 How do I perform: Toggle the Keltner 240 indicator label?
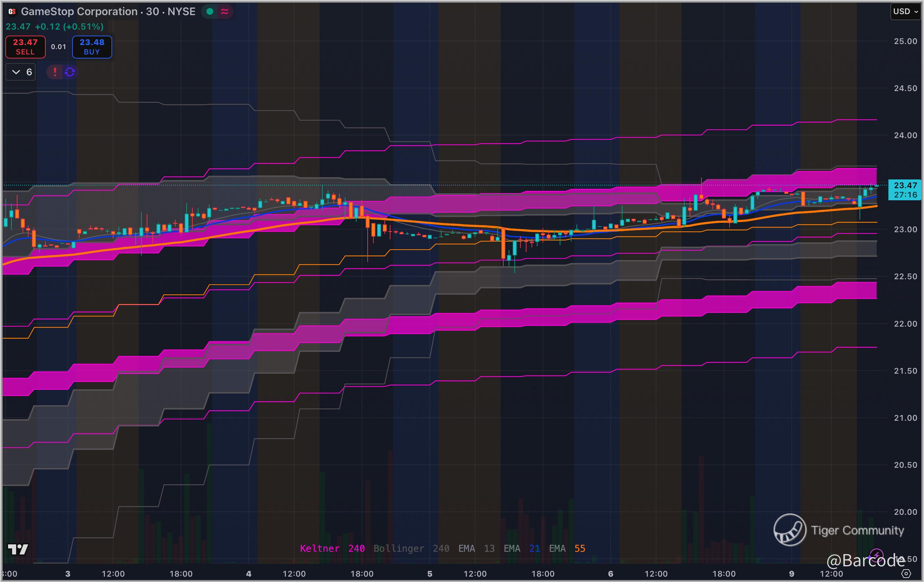pyautogui.click(x=332, y=548)
